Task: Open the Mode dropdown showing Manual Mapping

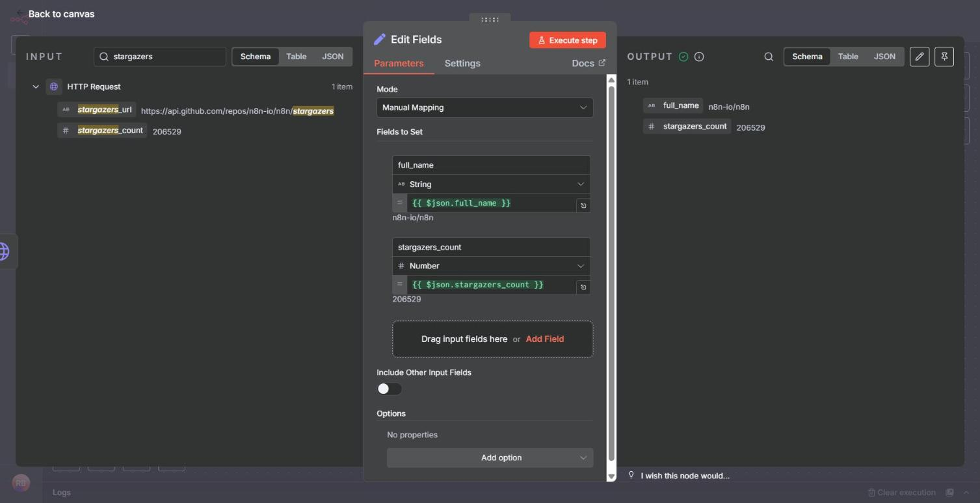Action: pyautogui.click(x=484, y=107)
